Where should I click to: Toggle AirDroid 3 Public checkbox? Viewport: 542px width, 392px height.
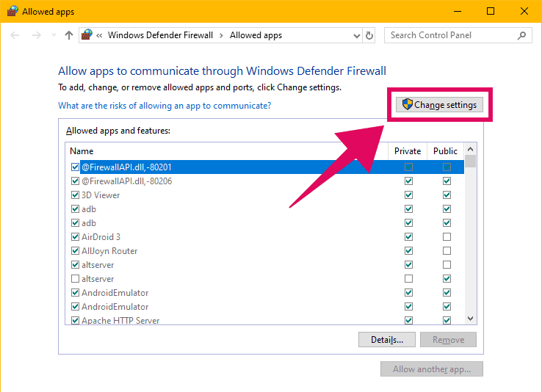[x=447, y=236]
